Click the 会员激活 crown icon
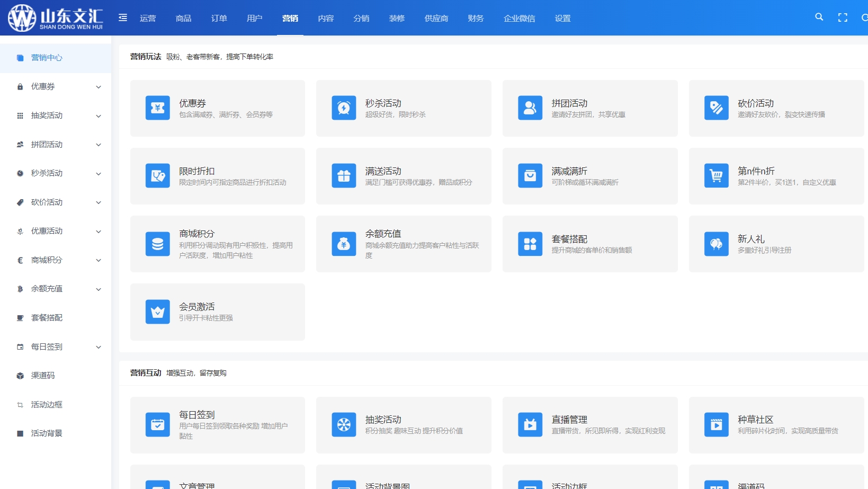The width and height of the screenshot is (868, 489). point(158,312)
